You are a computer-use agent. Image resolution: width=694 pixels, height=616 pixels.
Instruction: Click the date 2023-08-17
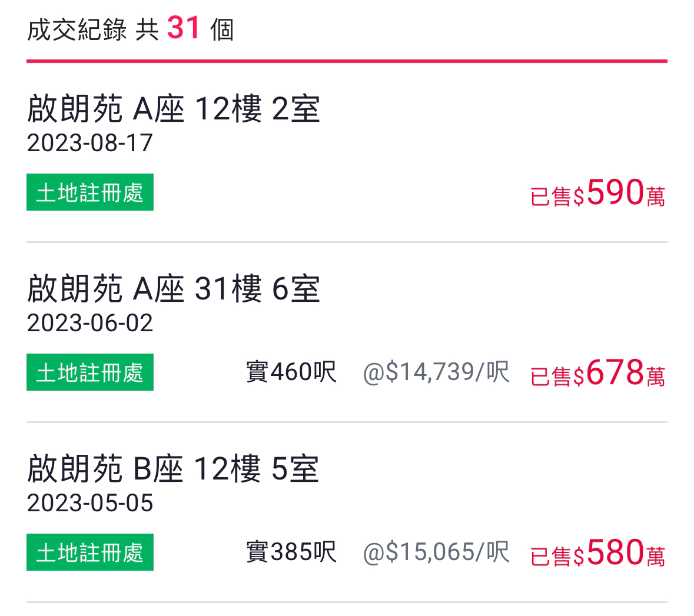point(90,143)
